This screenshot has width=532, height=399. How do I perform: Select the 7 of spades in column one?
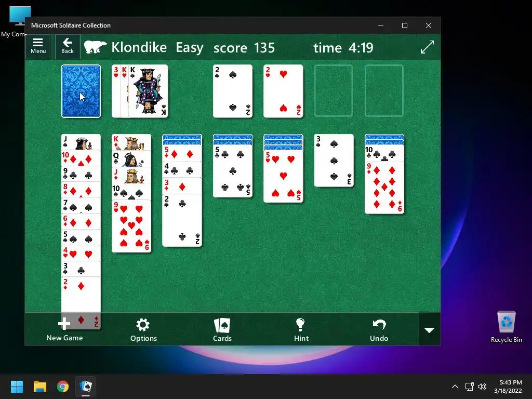click(81, 206)
